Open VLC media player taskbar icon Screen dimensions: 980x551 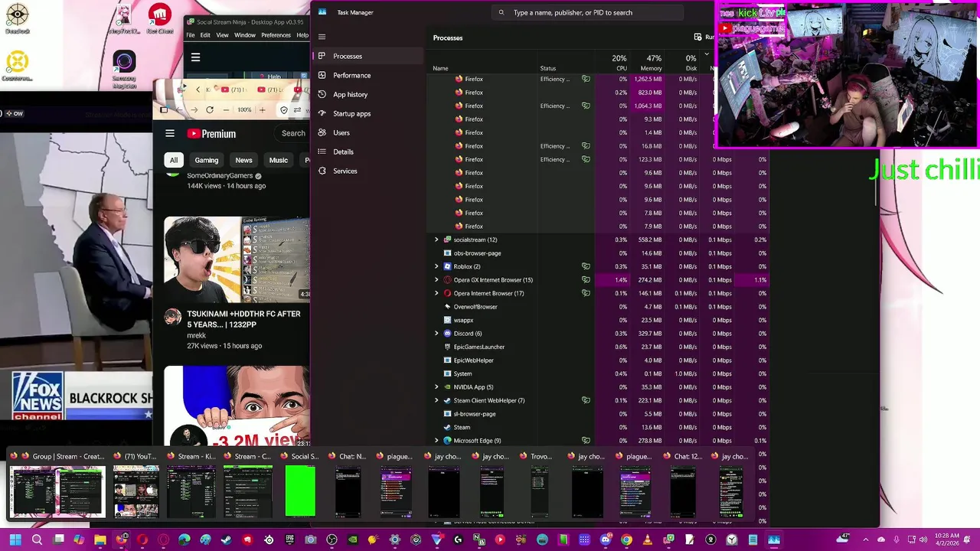tap(647, 540)
